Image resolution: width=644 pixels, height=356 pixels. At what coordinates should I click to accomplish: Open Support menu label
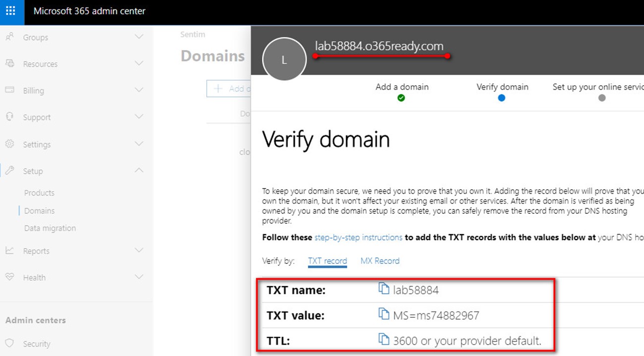click(37, 117)
